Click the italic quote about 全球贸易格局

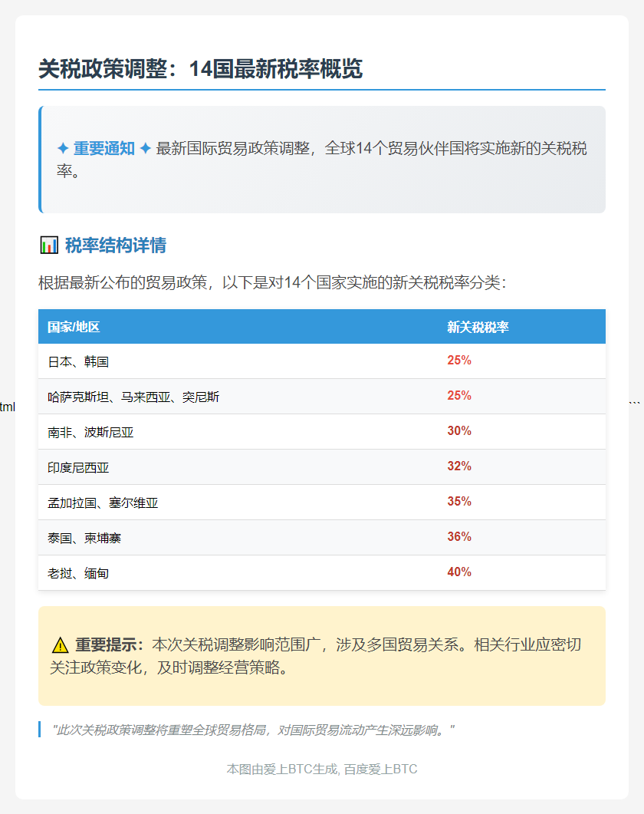pyautogui.click(x=253, y=730)
